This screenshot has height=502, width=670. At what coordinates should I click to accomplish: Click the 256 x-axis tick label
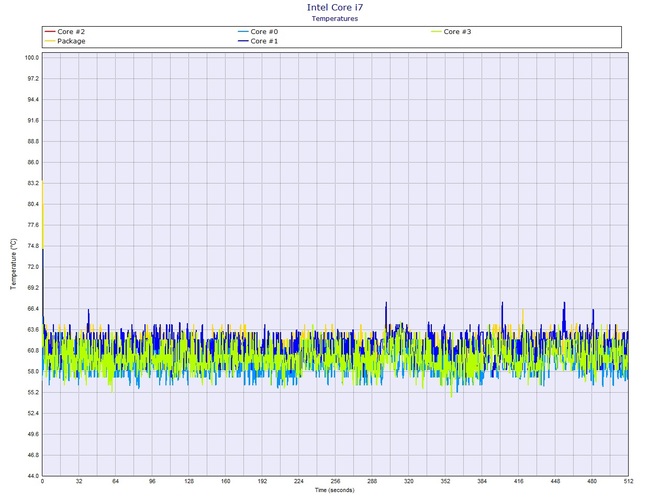(335, 481)
